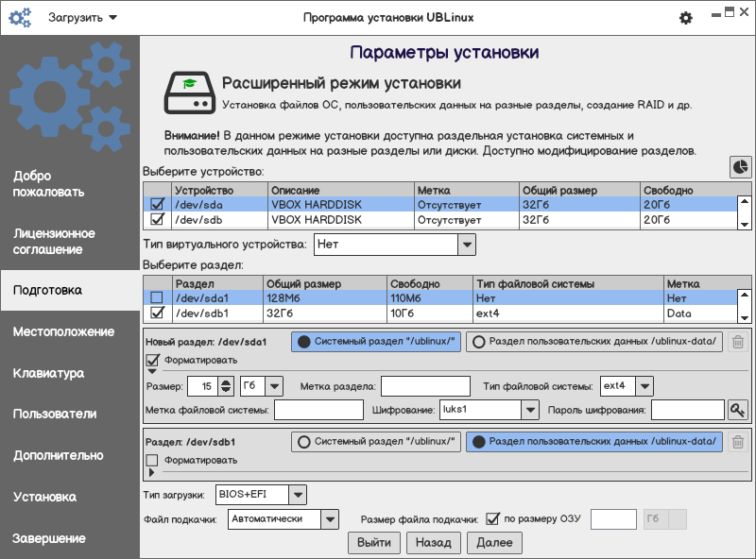Toggle the swap size 'по размеру ОЗУ' checkbox
Viewport: 756px width, 559px height.
[x=492, y=518]
